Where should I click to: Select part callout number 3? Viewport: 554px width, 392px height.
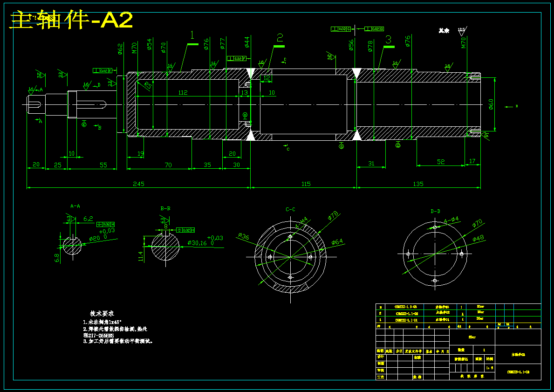pos(388,39)
